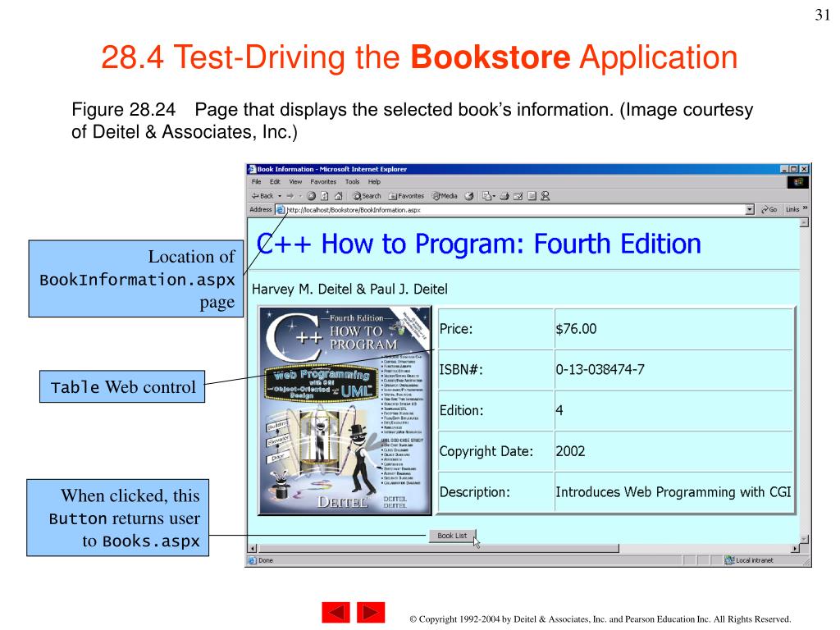Open the Favorites toolbar button

[x=406, y=196]
